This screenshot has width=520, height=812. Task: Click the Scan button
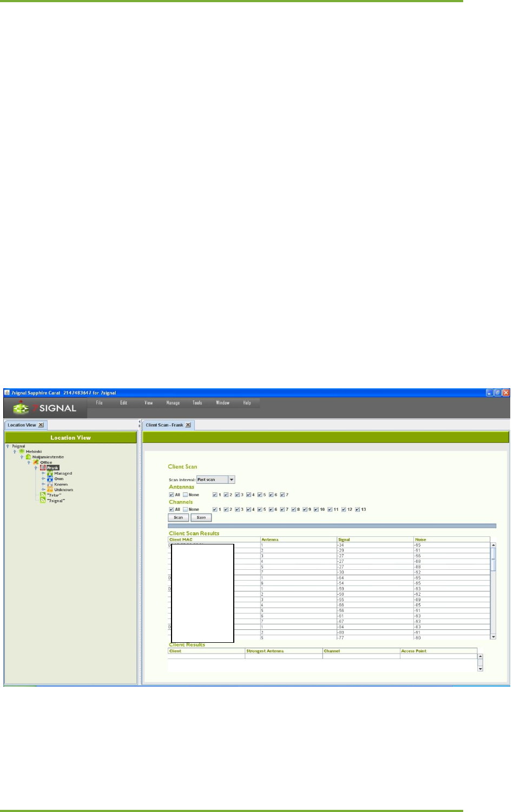[x=179, y=517]
